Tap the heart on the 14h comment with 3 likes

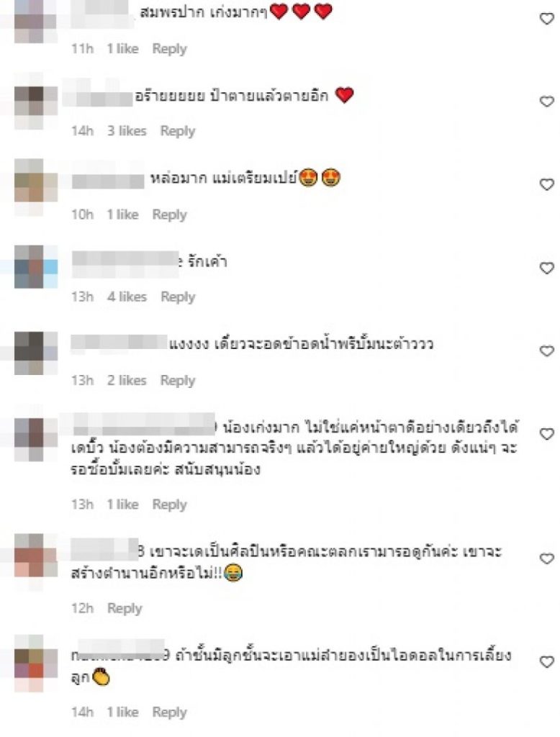coord(546,101)
